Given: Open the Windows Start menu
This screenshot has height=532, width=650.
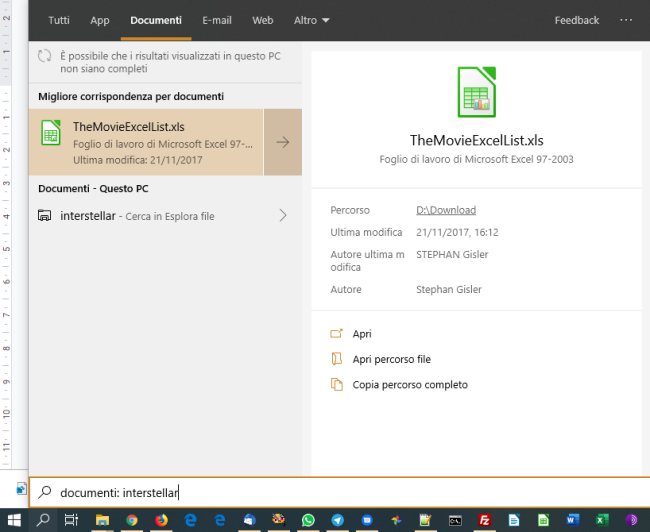Looking at the screenshot, I should point(14,520).
